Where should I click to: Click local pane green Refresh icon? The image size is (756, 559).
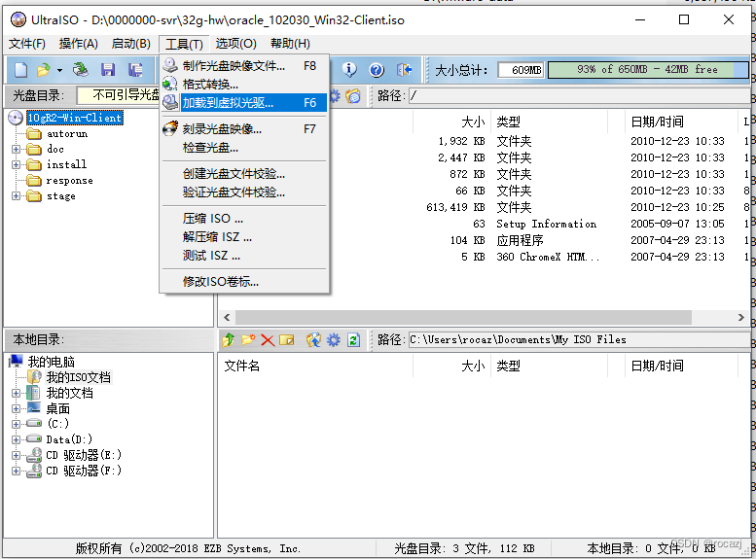click(353, 340)
